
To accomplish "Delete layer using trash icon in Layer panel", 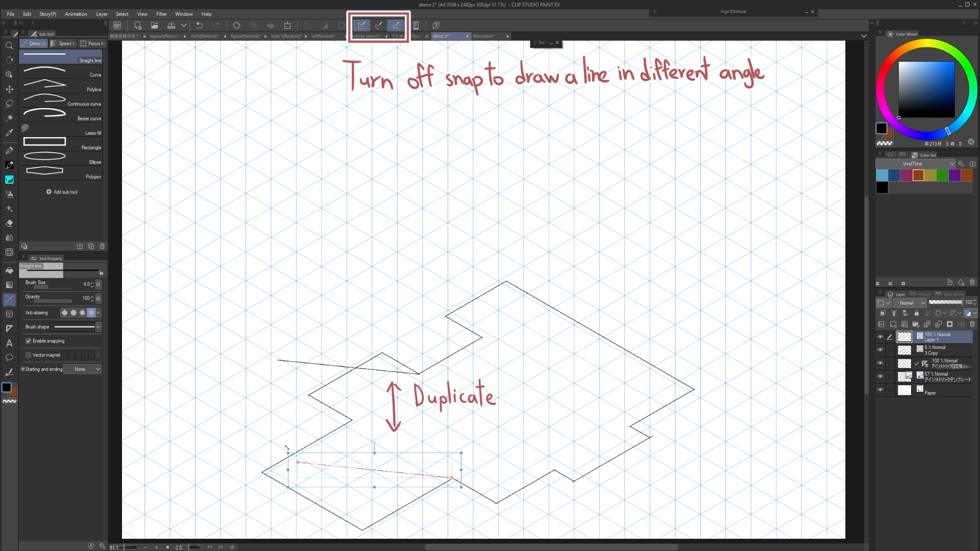I will point(972,324).
